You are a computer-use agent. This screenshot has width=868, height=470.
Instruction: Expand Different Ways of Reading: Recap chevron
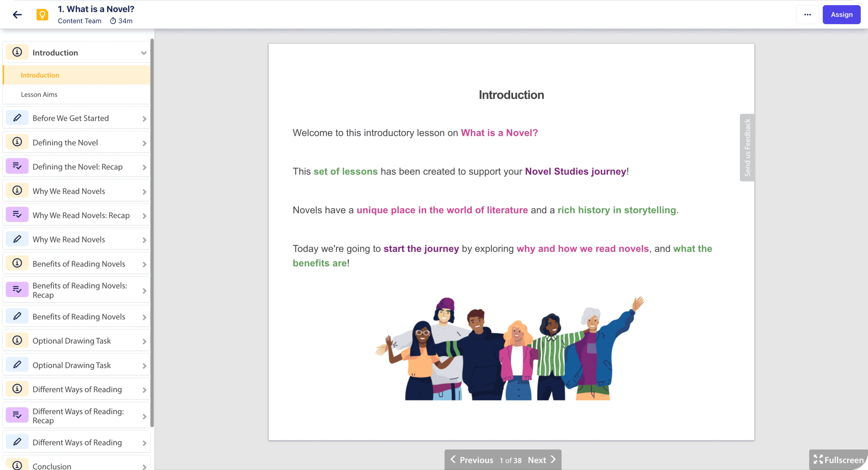point(144,416)
